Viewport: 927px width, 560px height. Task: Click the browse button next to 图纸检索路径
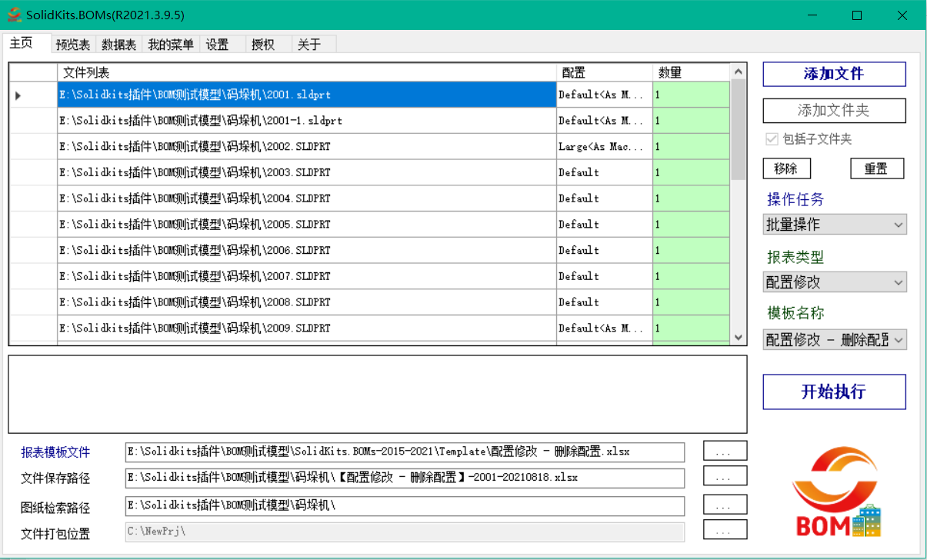click(724, 504)
